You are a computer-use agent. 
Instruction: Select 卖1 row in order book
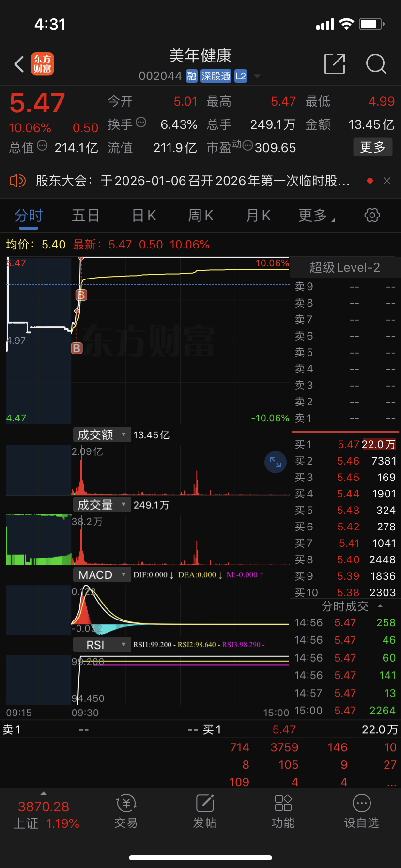point(345,418)
